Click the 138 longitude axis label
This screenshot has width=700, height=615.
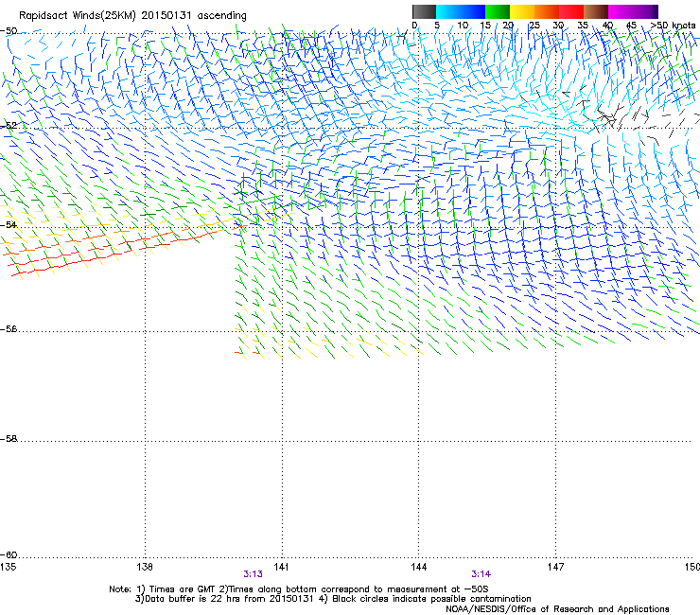coord(145,567)
